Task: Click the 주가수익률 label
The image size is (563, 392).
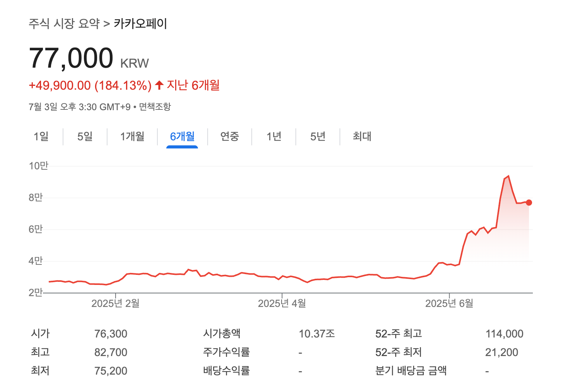Action: coord(227,352)
